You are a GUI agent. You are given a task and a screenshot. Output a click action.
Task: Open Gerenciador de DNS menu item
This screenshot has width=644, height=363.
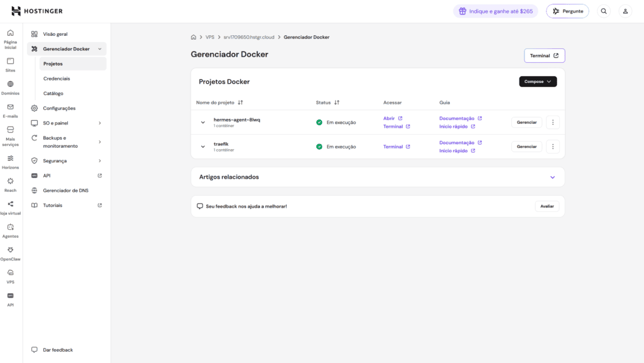pyautogui.click(x=67, y=191)
